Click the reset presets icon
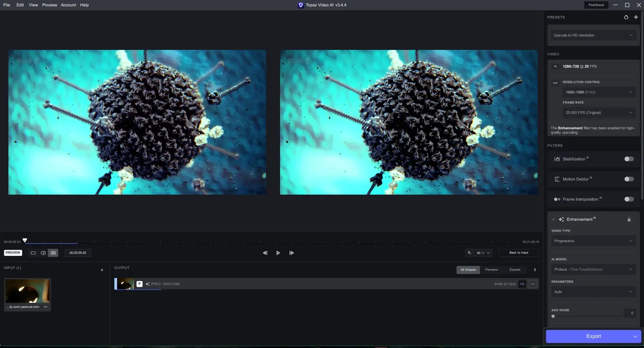 [x=626, y=17]
